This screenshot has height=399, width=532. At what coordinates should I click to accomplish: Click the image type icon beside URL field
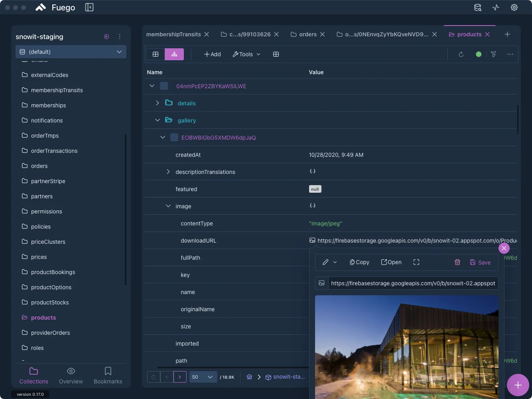pyautogui.click(x=321, y=283)
